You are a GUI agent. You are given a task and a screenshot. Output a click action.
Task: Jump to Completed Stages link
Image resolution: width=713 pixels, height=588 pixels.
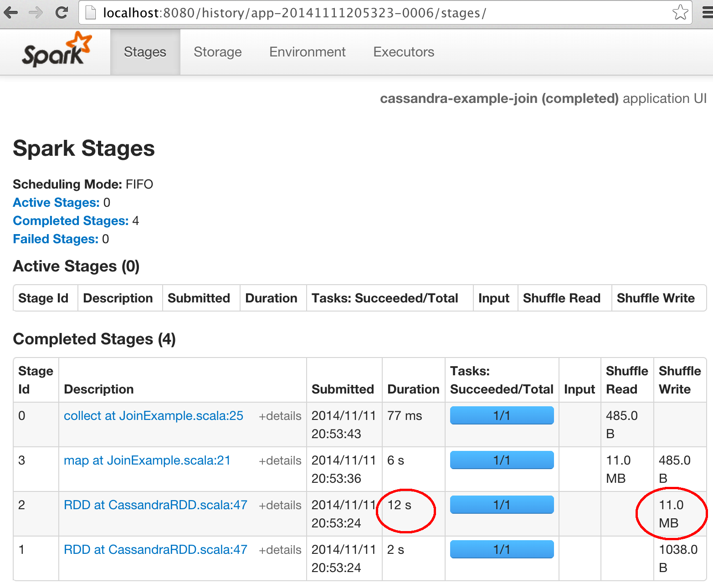(71, 220)
